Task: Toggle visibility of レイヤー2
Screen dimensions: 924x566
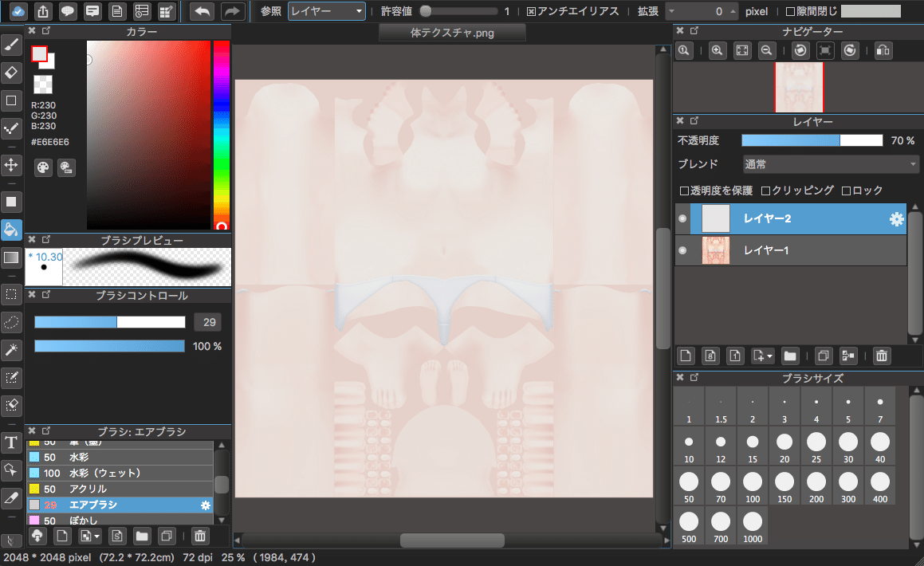Action: (682, 218)
